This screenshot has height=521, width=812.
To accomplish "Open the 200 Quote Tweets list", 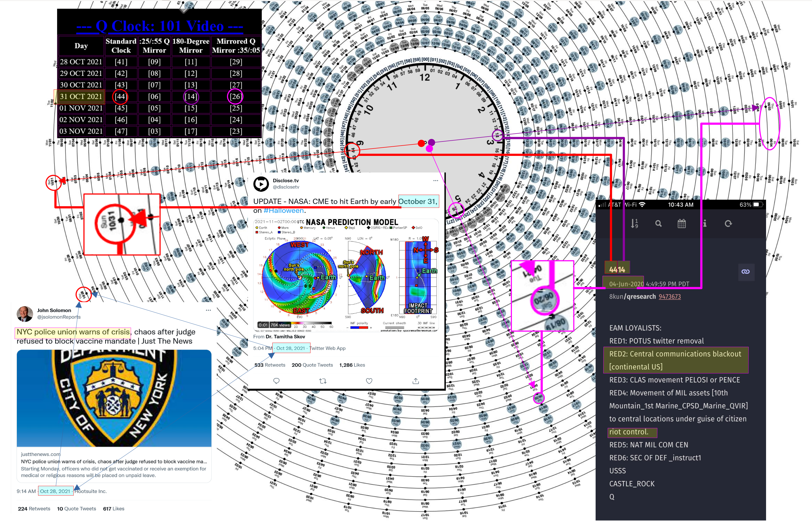I will pyautogui.click(x=312, y=365).
